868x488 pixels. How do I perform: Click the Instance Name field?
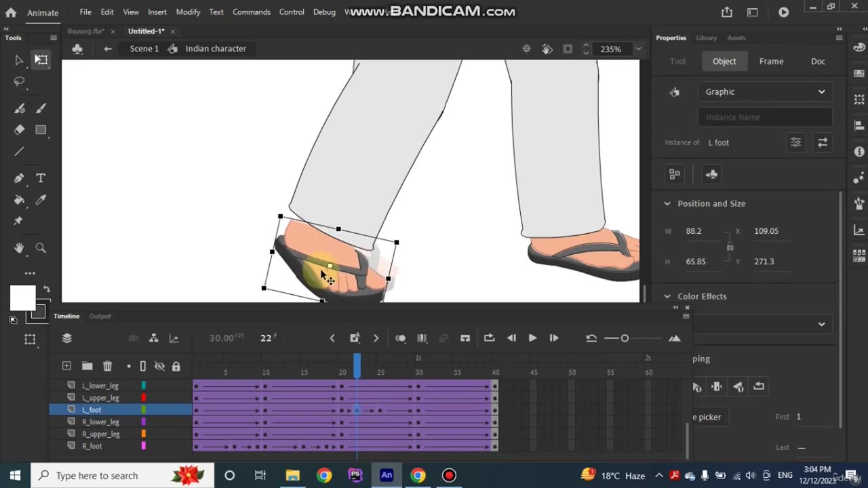pos(764,117)
